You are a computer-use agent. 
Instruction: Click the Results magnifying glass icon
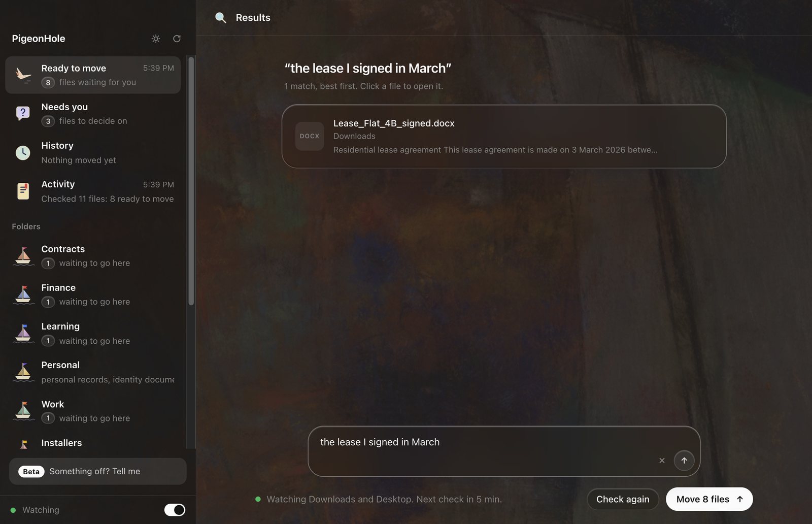tap(220, 18)
